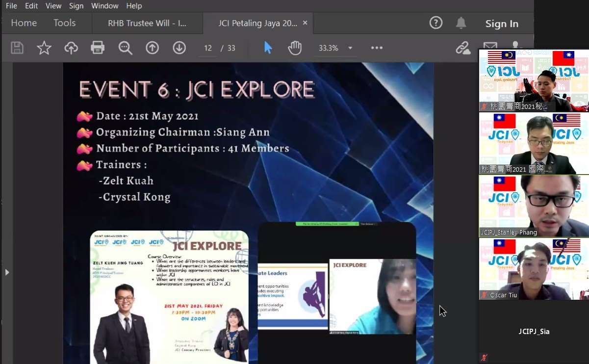Viewport: 589px width, 364px height.
Task: Click the heading "EVENT 6 : JCI EXPLORE"
Action: (197, 90)
